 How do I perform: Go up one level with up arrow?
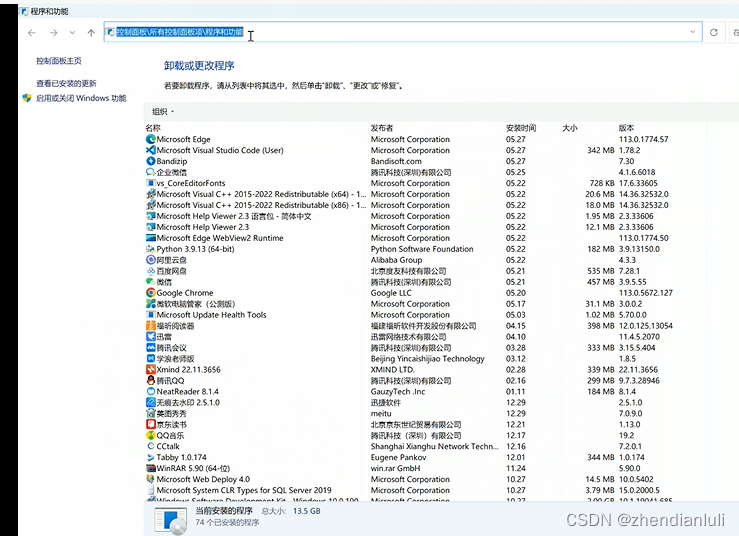coord(91,33)
